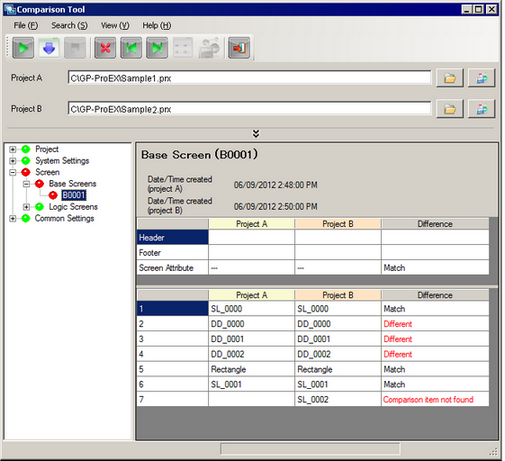This screenshot has height=461, width=505.
Task: Browse folder for Project A file
Action: (450, 78)
